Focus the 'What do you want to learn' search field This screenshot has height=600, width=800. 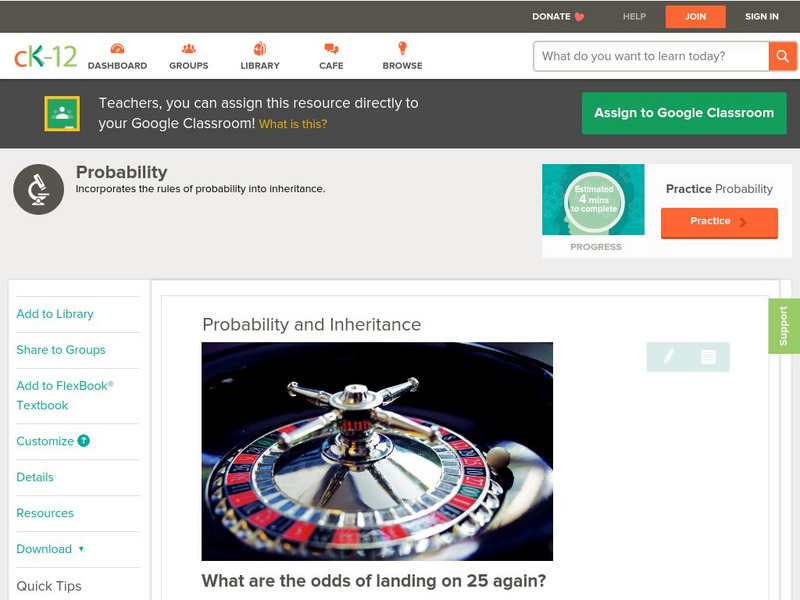651,56
